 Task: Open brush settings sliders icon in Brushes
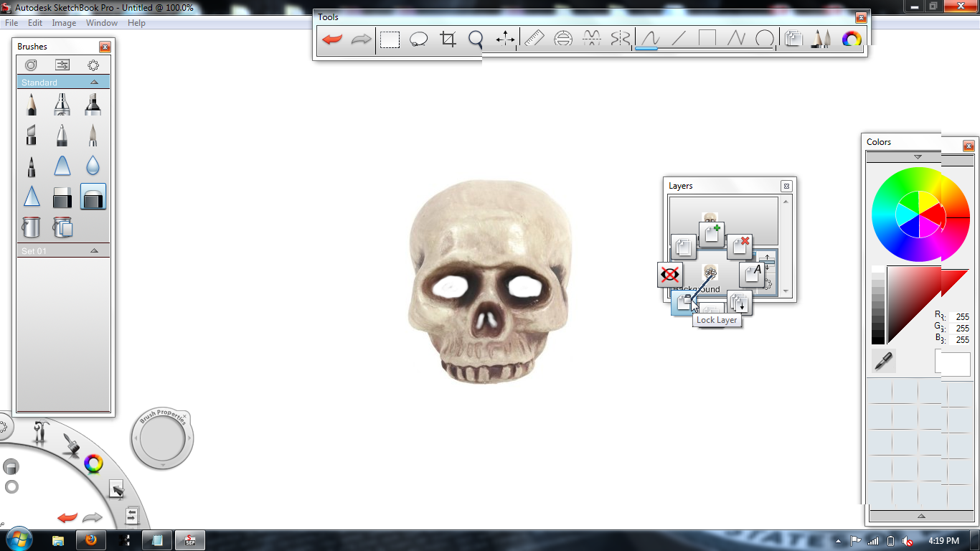62,65
